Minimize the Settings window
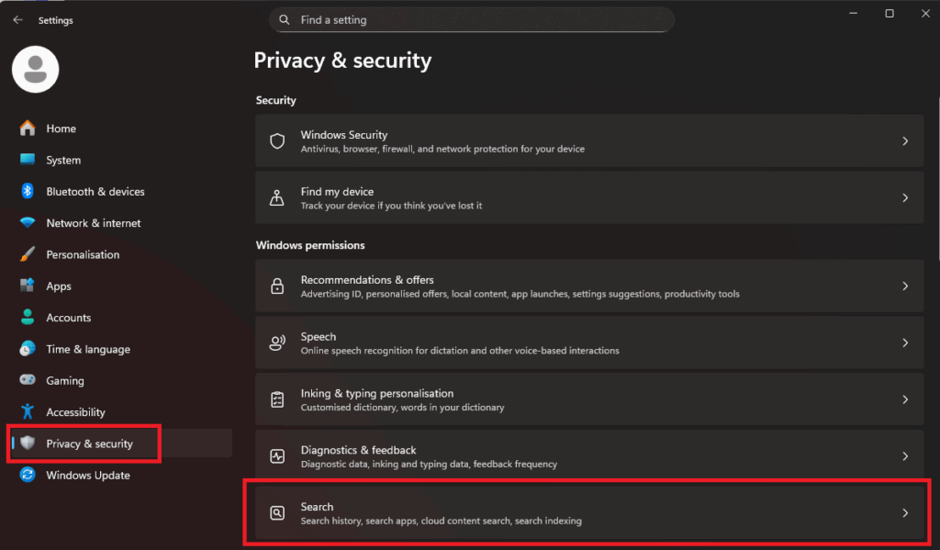 (853, 13)
